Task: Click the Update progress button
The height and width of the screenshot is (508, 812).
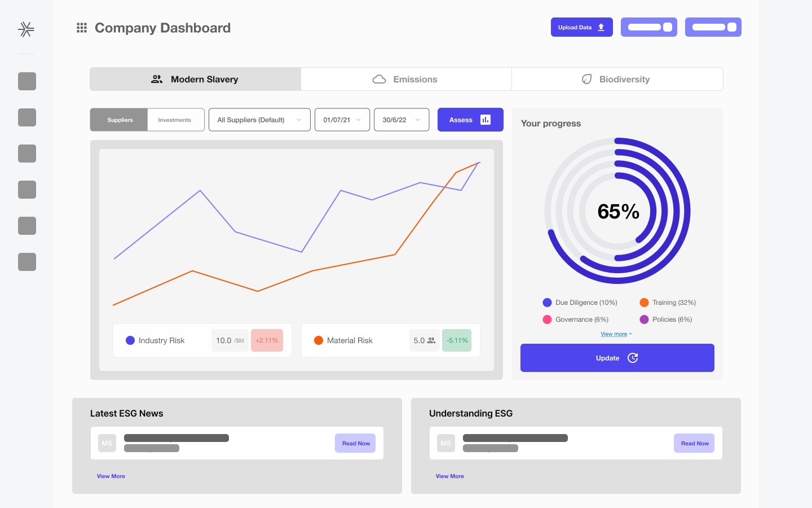Action: [617, 358]
